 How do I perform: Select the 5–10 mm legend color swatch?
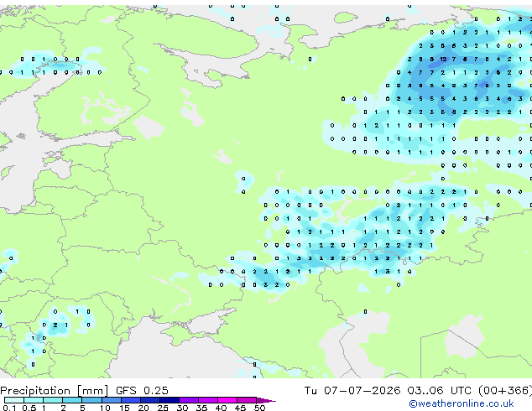coord(91,400)
